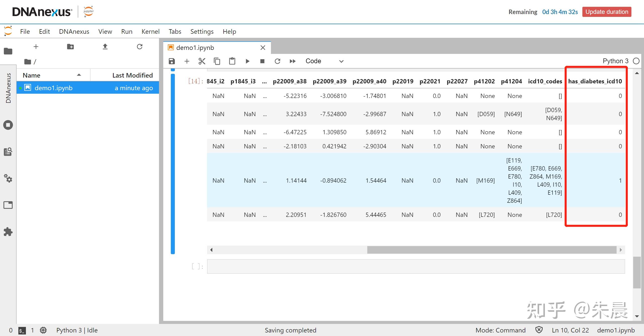Save the notebook with the disk icon
Screen dimensions: 644x336
(172, 61)
